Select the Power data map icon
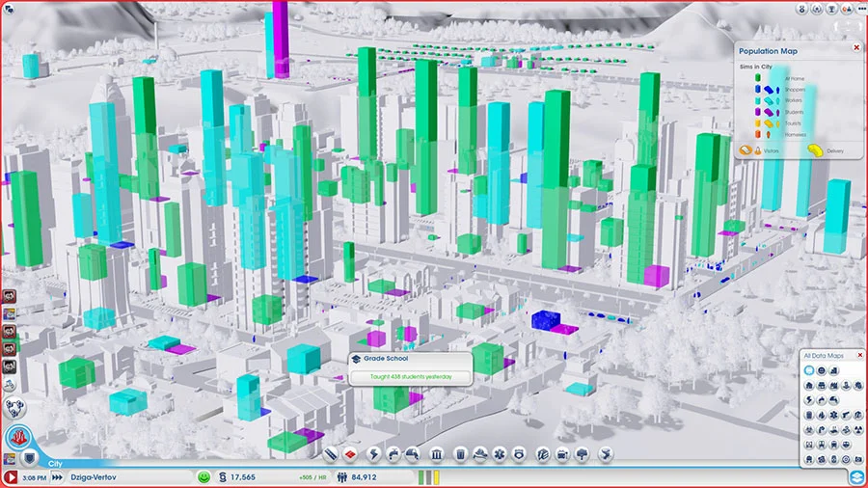This screenshot has height=488, width=868. 809,400
